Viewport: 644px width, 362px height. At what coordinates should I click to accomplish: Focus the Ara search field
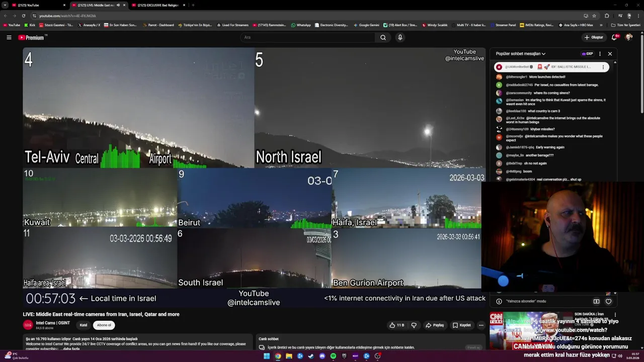point(308,37)
